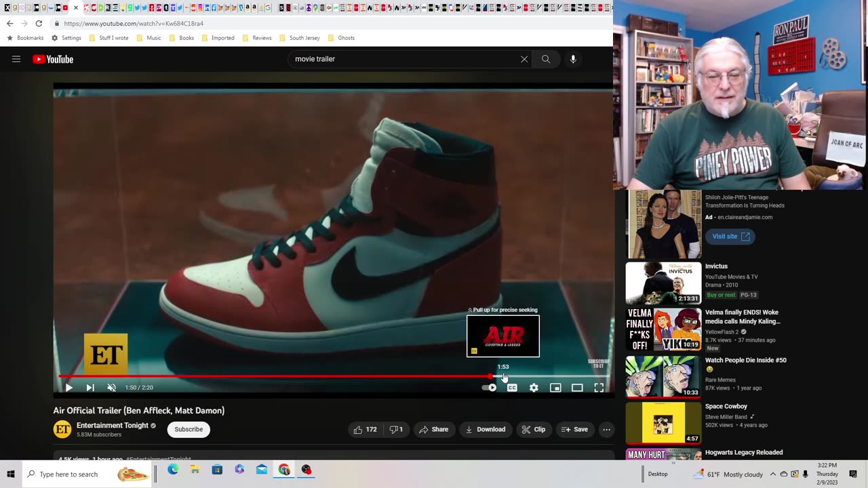Viewport: 868px width, 488px height.
Task: Open the Music bookmark folder
Action: tap(149, 38)
